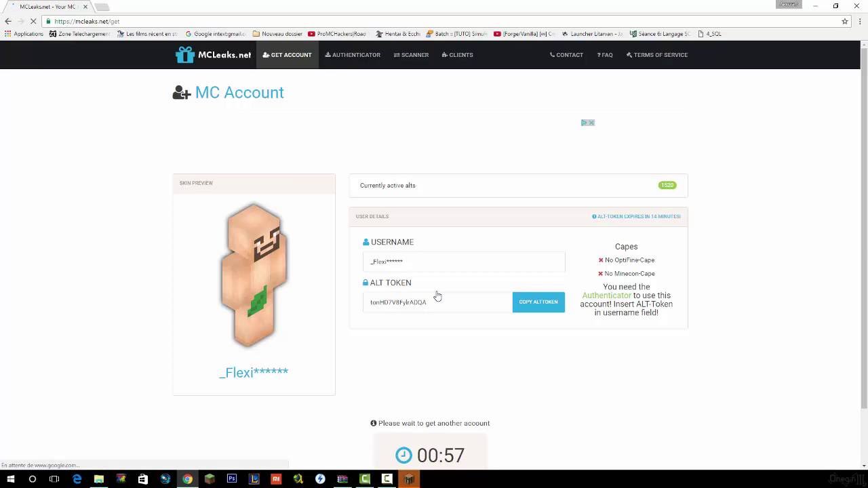The width and height of the screenshot is (868, 488).
Task: Click the address bar URL
Action: point(87,21)
